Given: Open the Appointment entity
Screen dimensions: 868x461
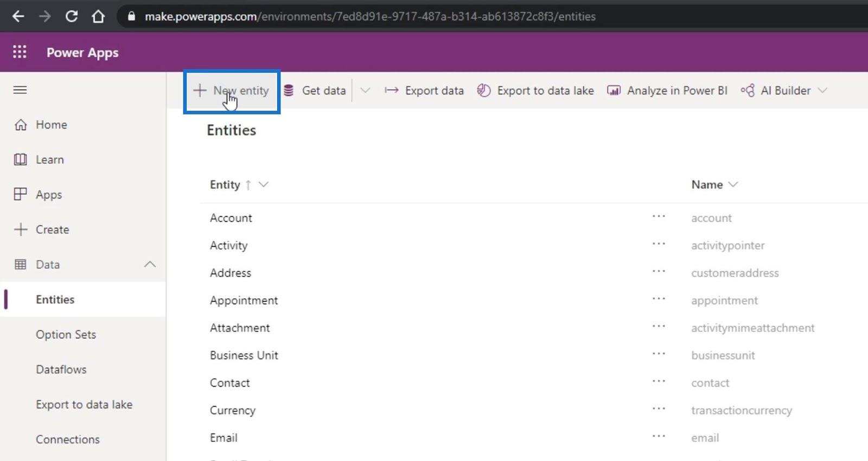Looking at the screenshot, I should tap(244, 300).
